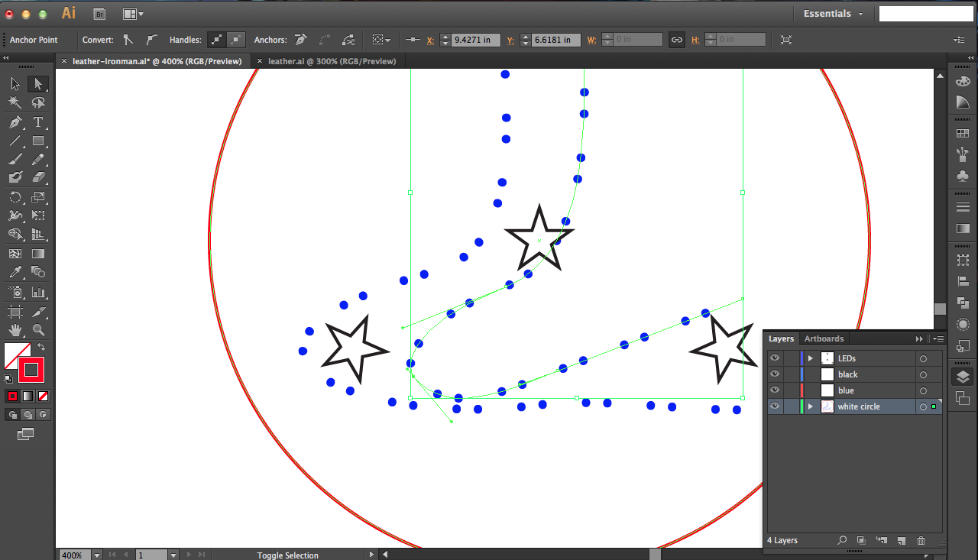Hide the white circle layer

[775, 406]
